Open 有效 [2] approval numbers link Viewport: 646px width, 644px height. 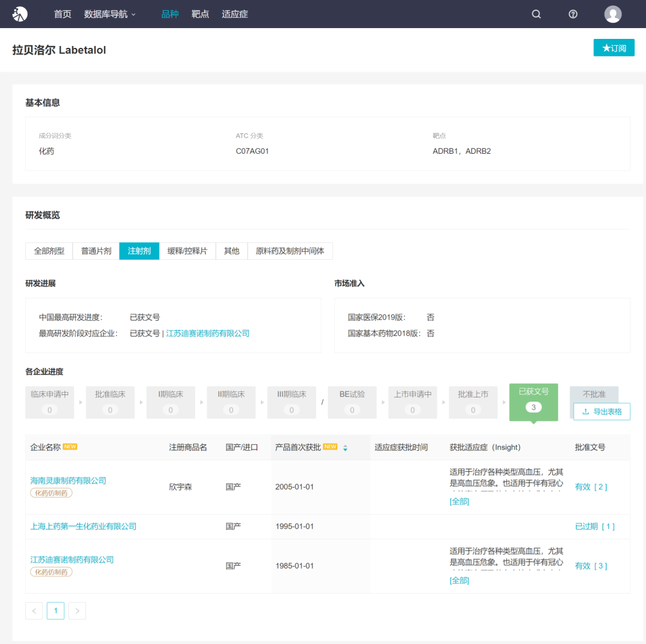(x=591, y=487)
